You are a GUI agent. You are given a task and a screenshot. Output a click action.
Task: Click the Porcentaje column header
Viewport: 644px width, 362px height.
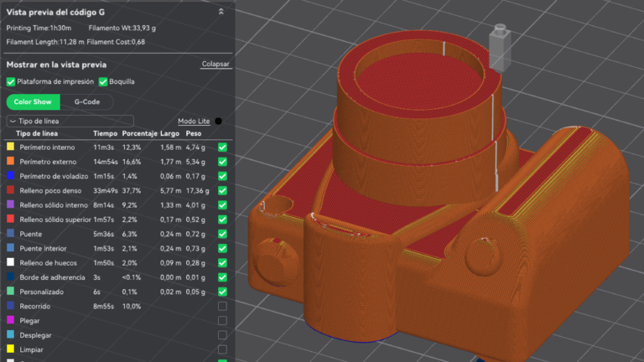pos(140,133)
